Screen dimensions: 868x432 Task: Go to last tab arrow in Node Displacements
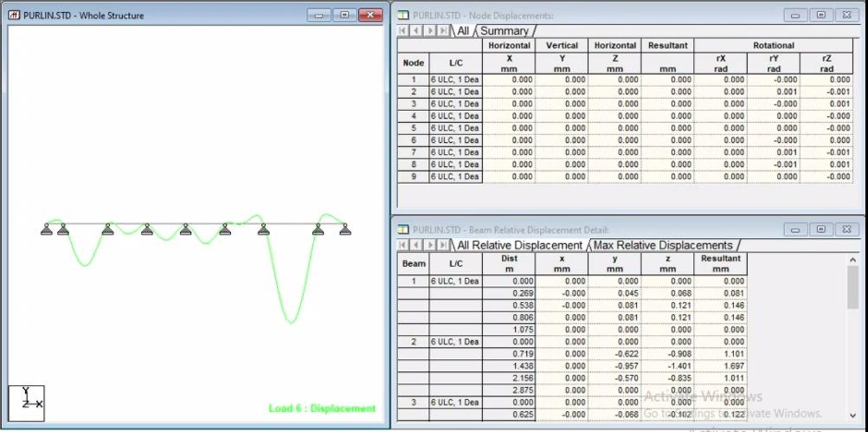(x=443, y=31)
